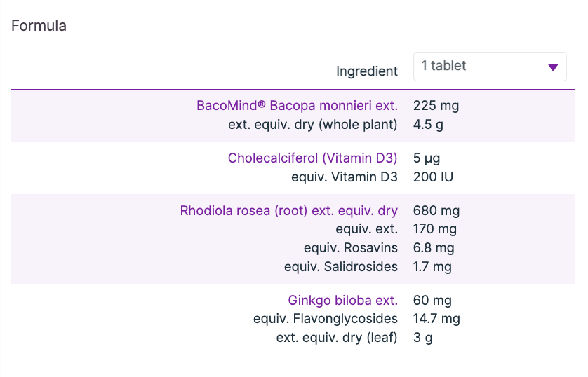
Task: Click the ext. equiv. dry (leaf) label
Action: (336, 338)
